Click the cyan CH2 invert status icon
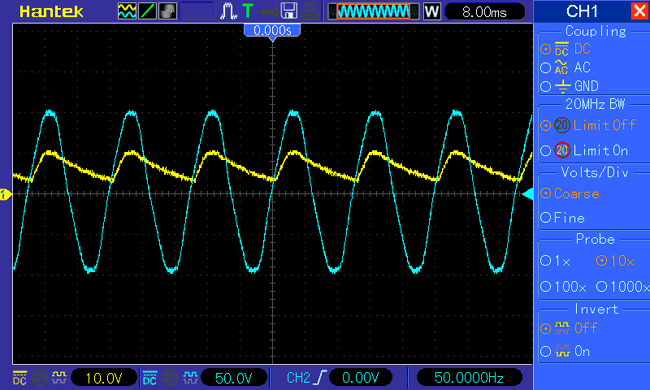This screenshot has height=390, width=650. pyautogui.click(x=190, y=378)
